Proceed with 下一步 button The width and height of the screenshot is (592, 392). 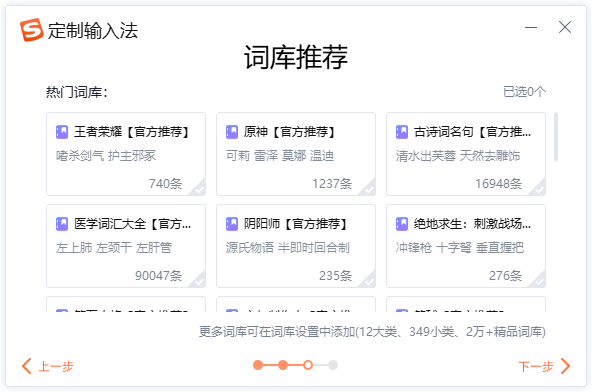[x=544, y=366]
